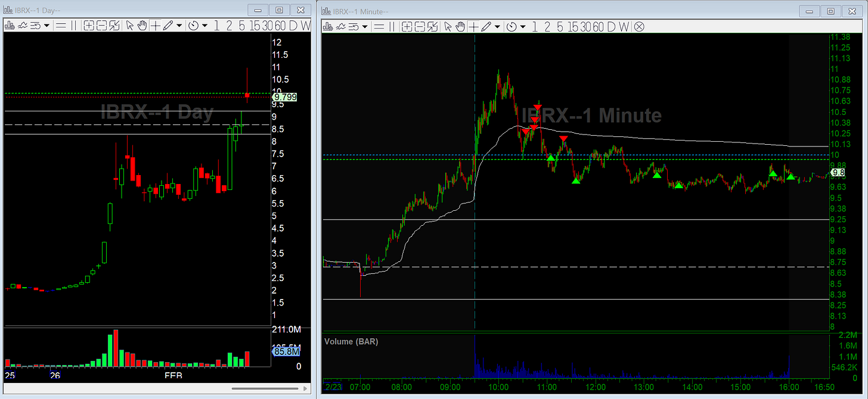Set 1 Day window to 5-minute timeframe
868x399 pixels.
pyautogui.click(x=241, y=26)
